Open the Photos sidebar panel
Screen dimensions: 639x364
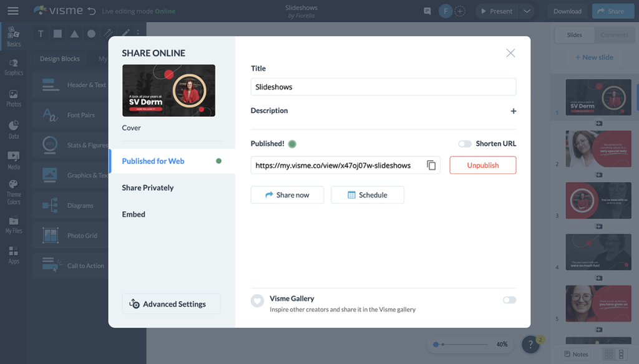tap(13, 98)
